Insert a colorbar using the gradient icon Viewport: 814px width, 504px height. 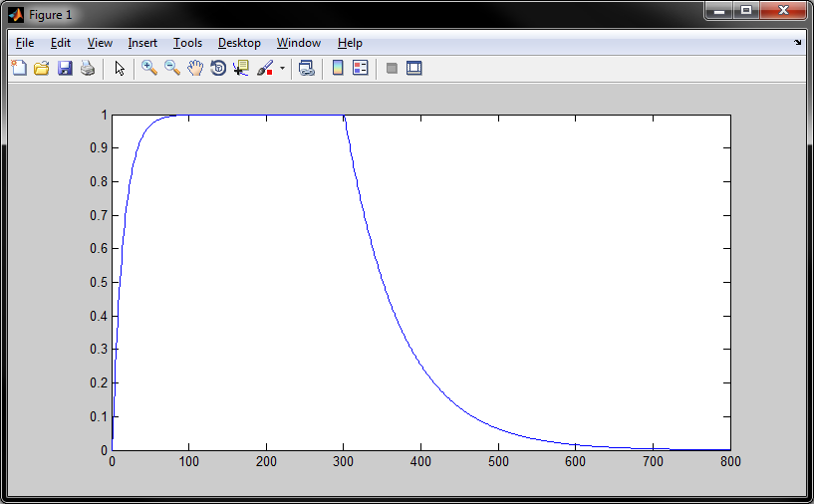(x=338, y=69)
